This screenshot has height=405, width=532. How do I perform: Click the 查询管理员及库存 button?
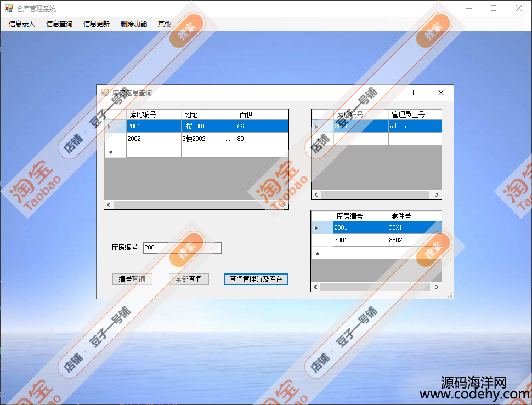click(256, 279)
